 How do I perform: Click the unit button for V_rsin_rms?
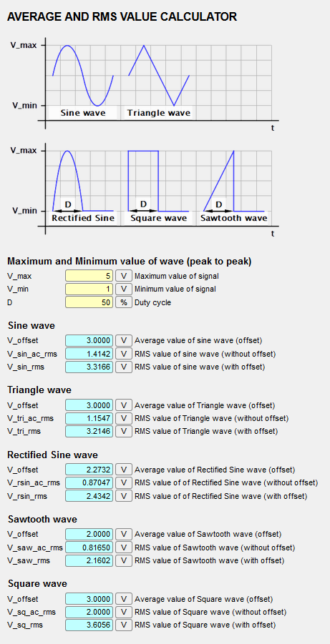(123, 496)
